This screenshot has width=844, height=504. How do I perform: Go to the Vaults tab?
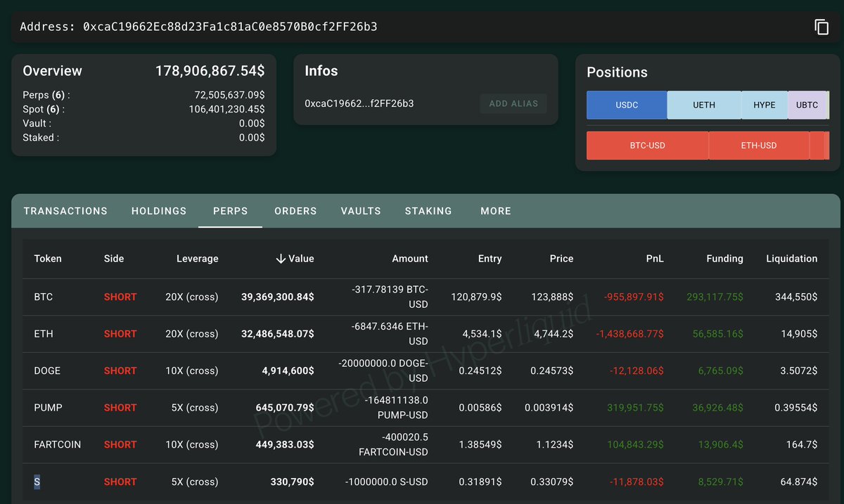click(361, 211)
